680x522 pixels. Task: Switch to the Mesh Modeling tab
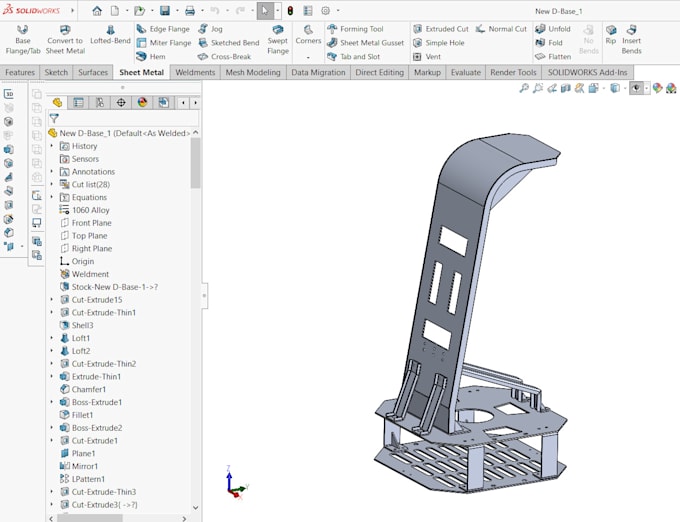click(x=253, y=72)
